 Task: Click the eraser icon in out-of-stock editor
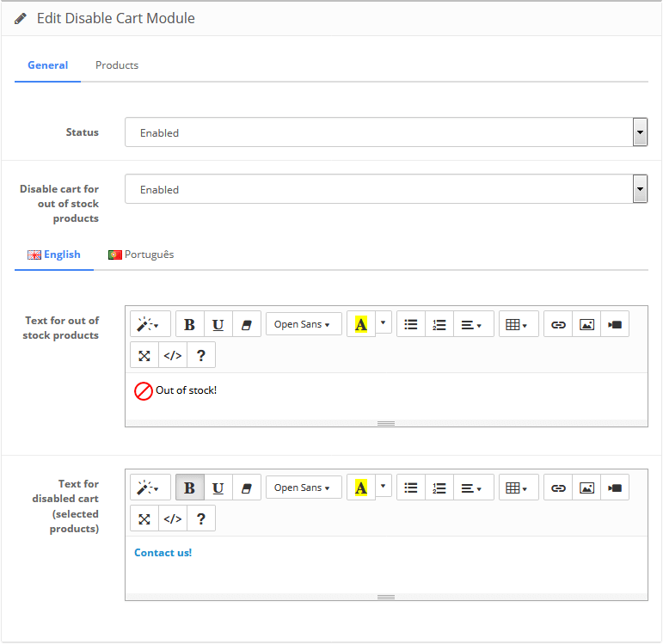(247, 325)
